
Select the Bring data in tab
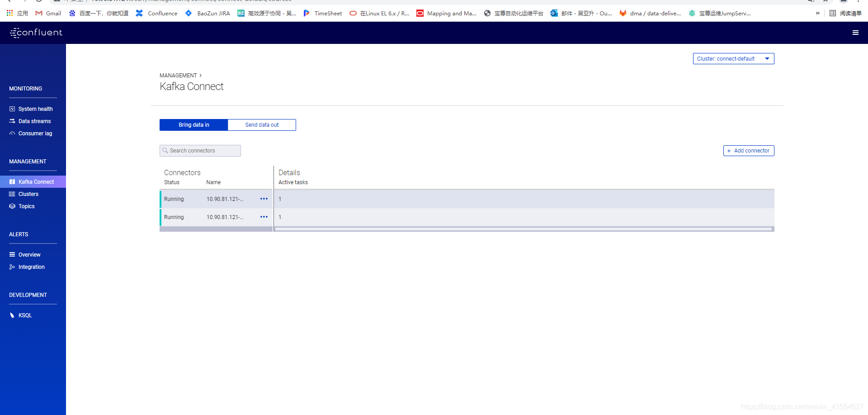(193, 124)
